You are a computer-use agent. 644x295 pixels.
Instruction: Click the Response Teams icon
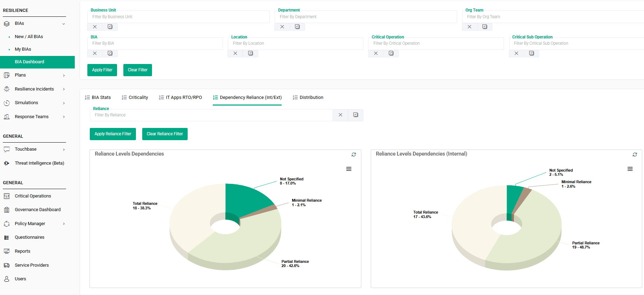click(7, 117)
